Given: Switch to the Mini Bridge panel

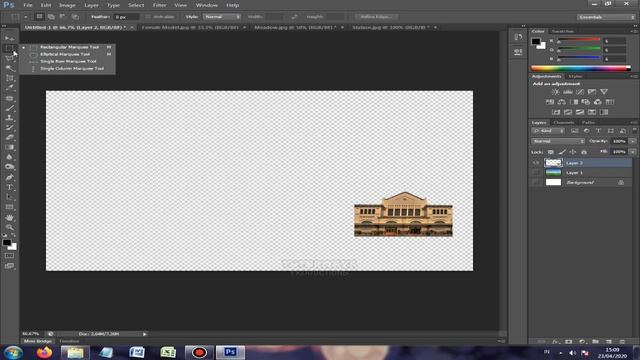Looking at the screenshot, I should click(x=38, y=341).
